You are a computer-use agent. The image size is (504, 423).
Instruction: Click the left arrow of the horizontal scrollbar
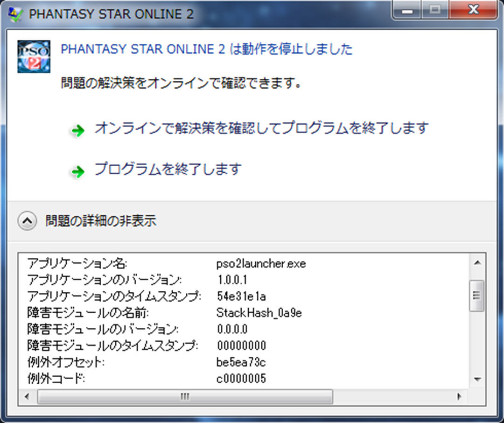coord(27,396)
